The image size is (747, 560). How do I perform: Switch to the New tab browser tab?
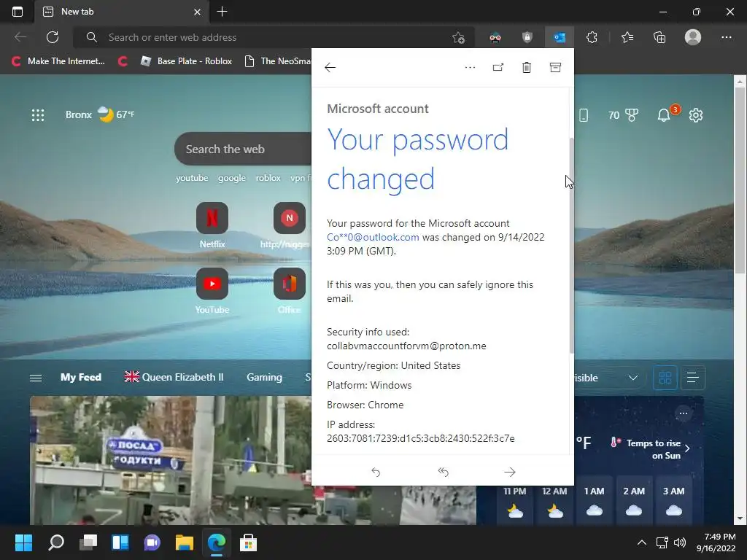point(122,12)
